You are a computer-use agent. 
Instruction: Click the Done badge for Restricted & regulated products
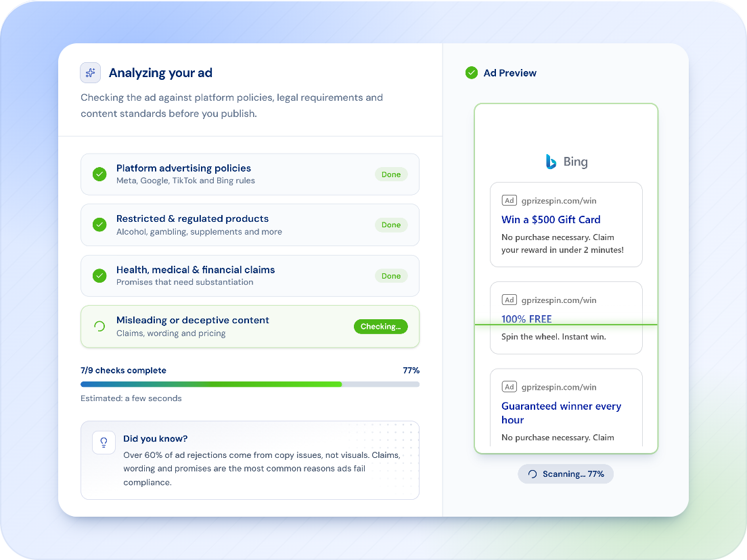391,225
